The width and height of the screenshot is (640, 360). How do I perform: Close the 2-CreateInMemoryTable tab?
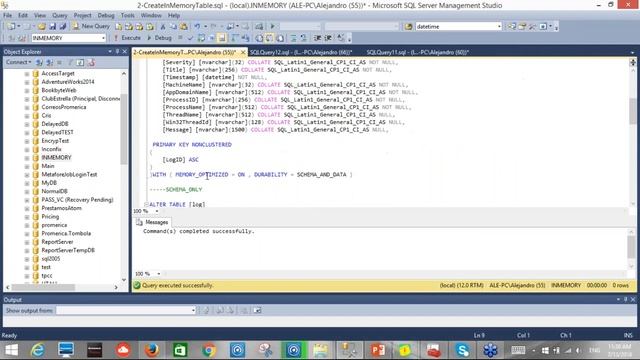pyautogui.click(x=243, y=52)
